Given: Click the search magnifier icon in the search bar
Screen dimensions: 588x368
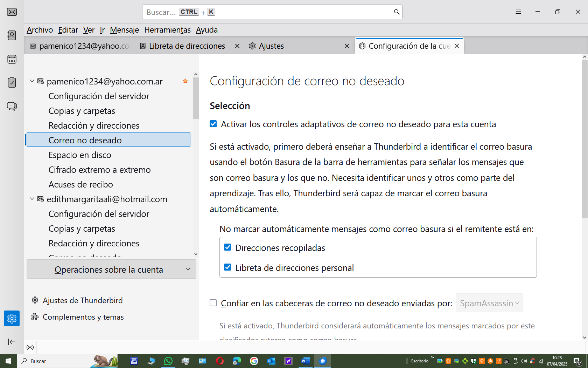Looking at the screenshot, I should (397, 12).
